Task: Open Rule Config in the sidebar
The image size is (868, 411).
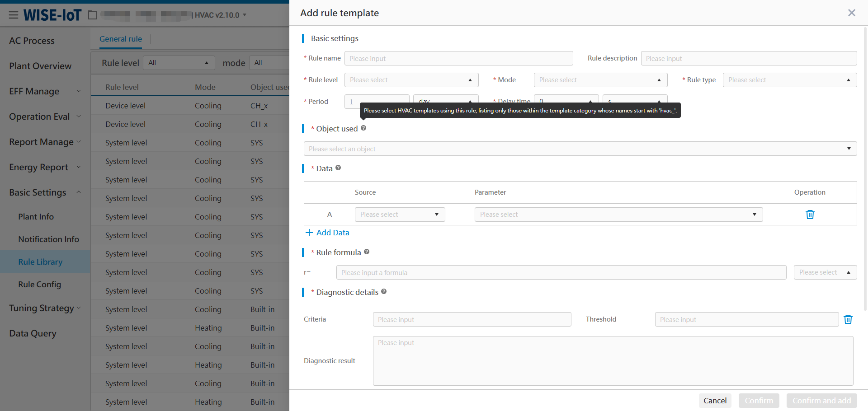Action: pos(39,285)
